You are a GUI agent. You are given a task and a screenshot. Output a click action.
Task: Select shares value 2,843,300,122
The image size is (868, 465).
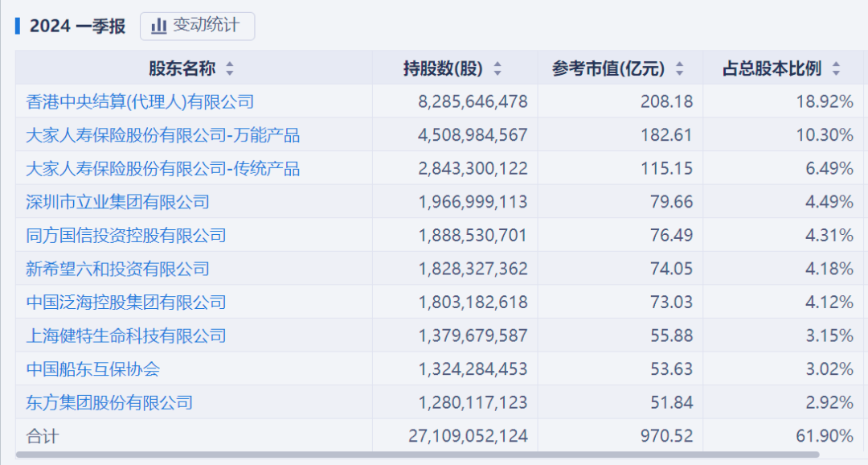coord(473,168)
